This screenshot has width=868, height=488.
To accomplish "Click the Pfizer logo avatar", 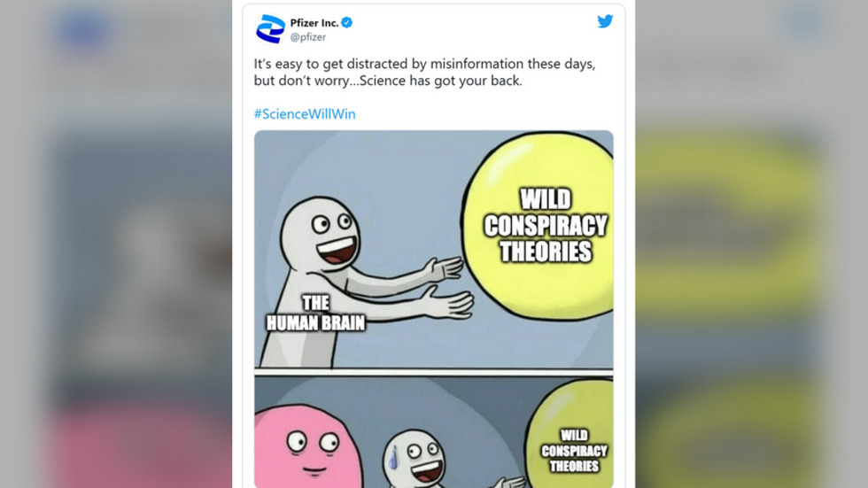I will pyautogui.click(x=270, y=28).
